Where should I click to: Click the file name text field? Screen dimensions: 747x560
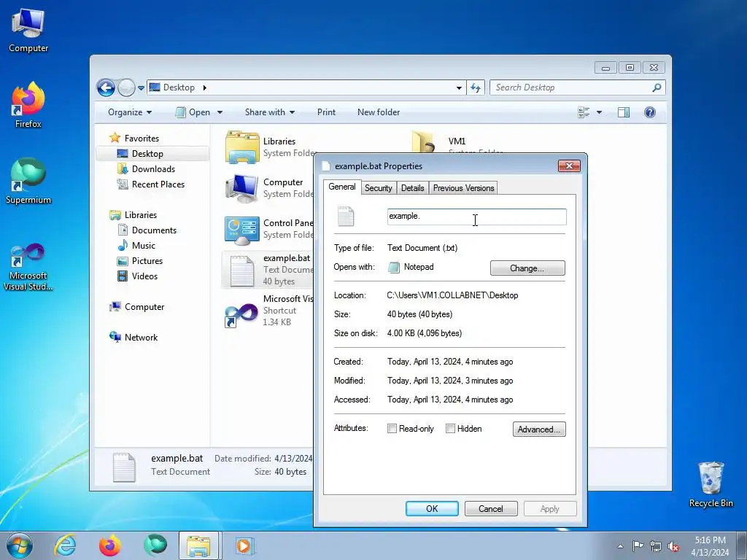point(477,217)
